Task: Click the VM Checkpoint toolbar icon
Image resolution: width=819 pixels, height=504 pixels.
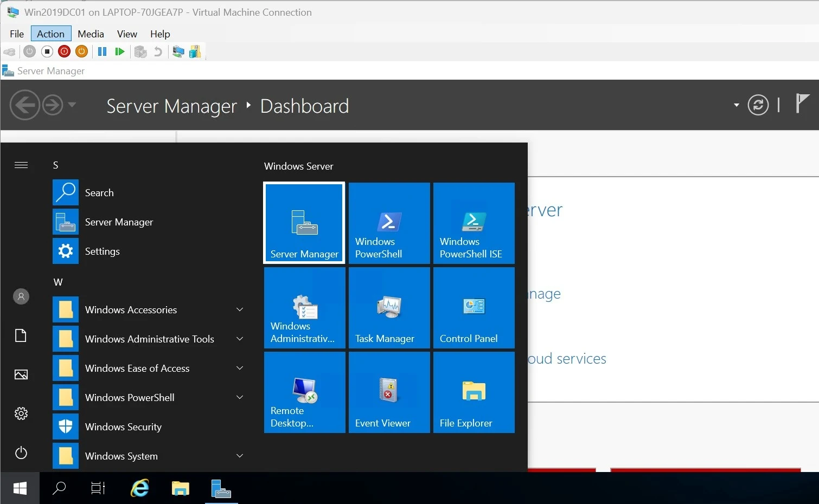Action: [x=140, y=51]
